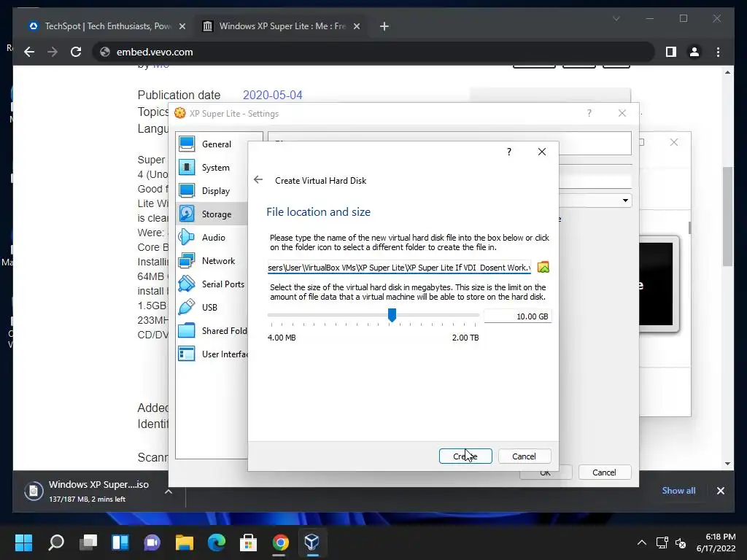Select the USB settings category icon
Viewport: 747px width, 560px height.
pos(187,308)
